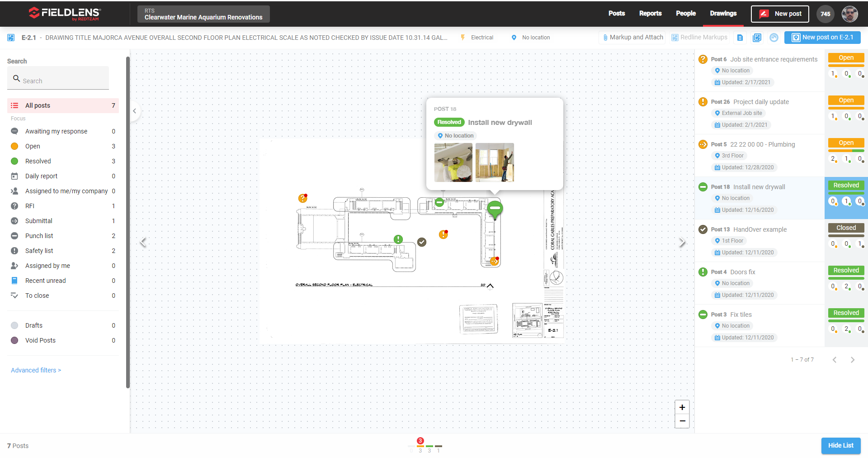This screenshot has width=868, height=458.
Task: Toggle Redline Markups visibility
Action: [x=699, y=37]
